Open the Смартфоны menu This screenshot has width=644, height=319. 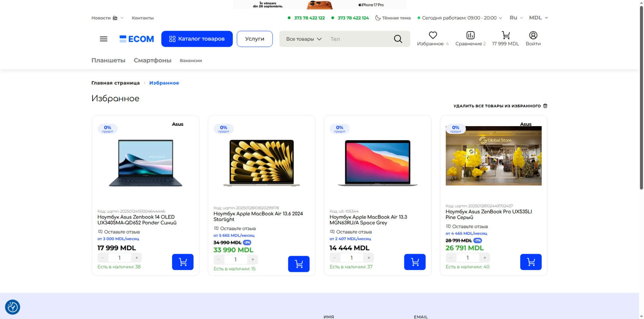tap(153, 60)
